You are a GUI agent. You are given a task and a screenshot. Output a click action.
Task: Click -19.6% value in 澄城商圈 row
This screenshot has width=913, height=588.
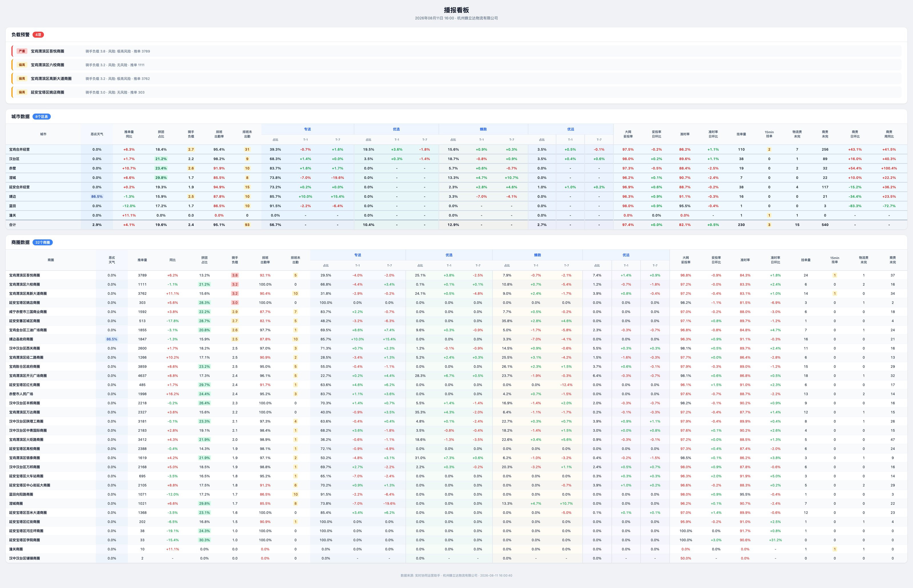pos(389,504)
